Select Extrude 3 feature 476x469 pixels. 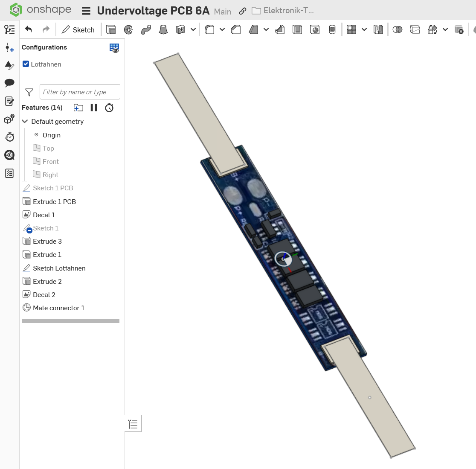click(x=42, y=242)
